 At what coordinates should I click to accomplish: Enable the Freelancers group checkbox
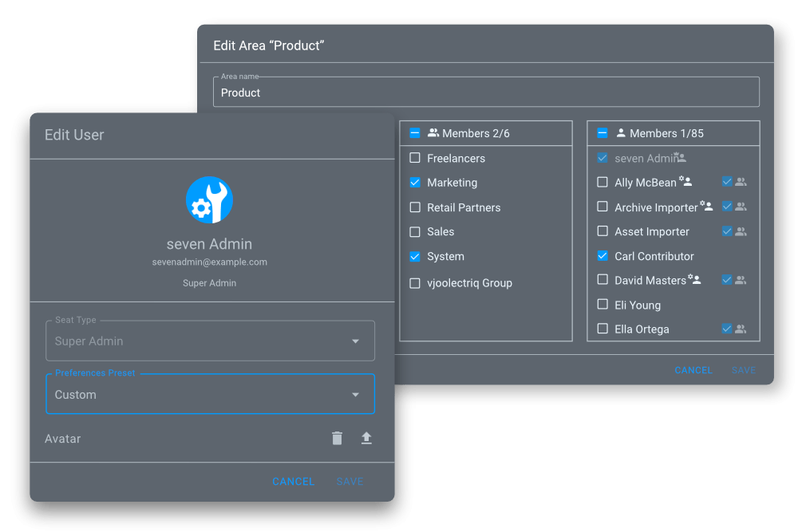click(415, 158)
